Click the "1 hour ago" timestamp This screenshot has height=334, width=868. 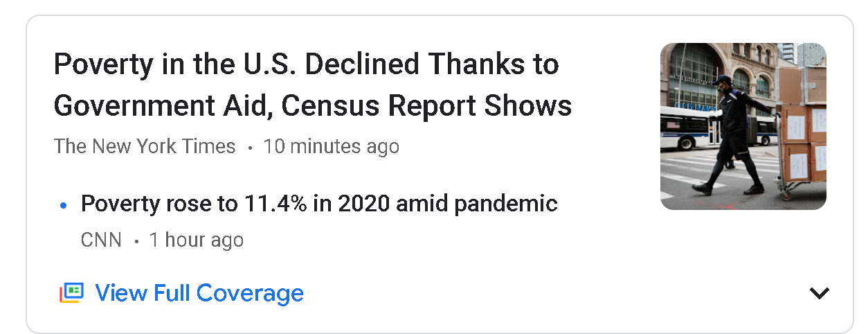(x=196, y=240)
